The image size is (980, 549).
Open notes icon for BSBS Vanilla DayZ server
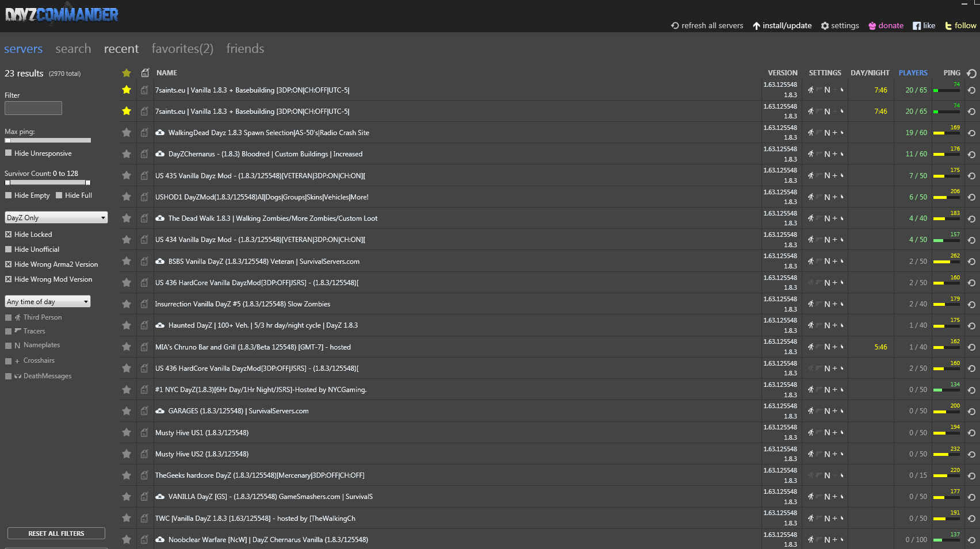tap(144, 261)
